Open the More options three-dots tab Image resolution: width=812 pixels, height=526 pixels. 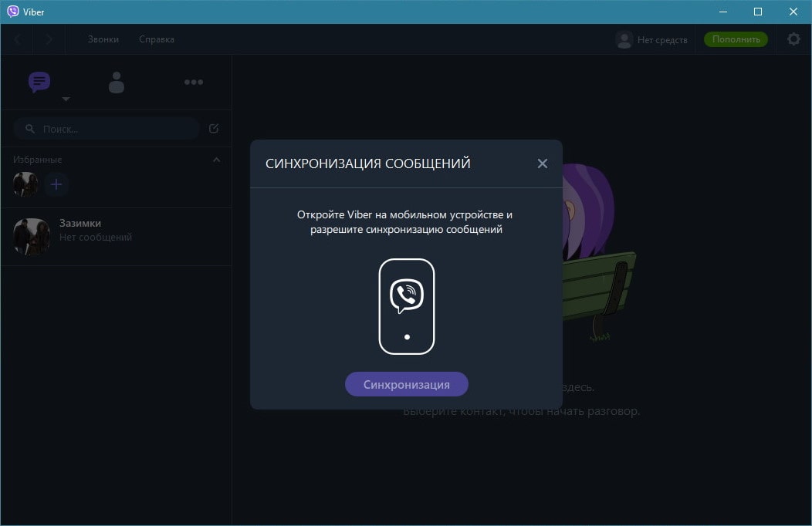click(193, 83)
